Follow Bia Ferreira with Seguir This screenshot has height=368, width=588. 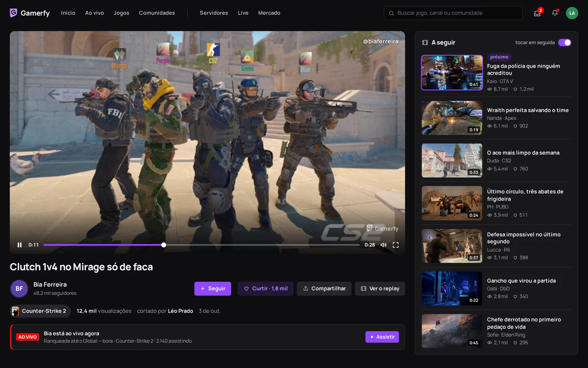(213, 289)
